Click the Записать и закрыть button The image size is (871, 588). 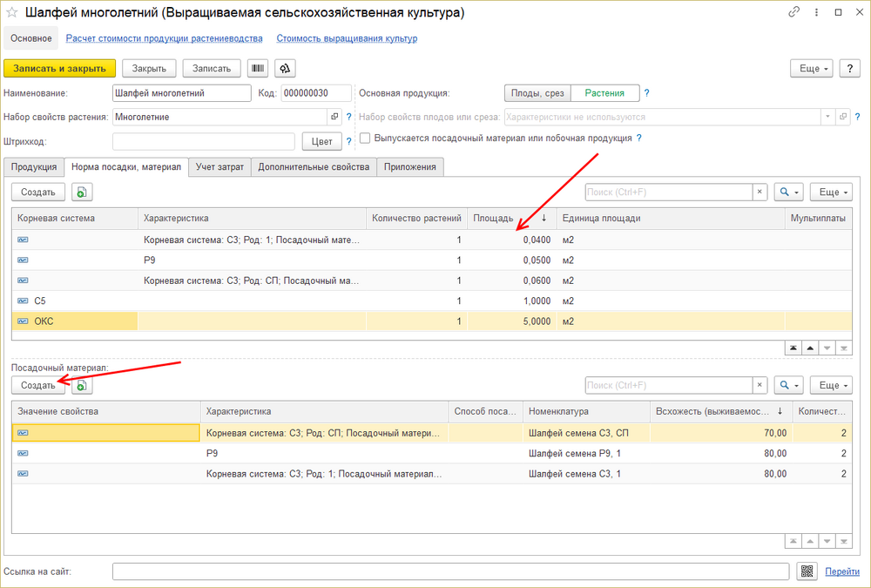click(x=59, y=69)
